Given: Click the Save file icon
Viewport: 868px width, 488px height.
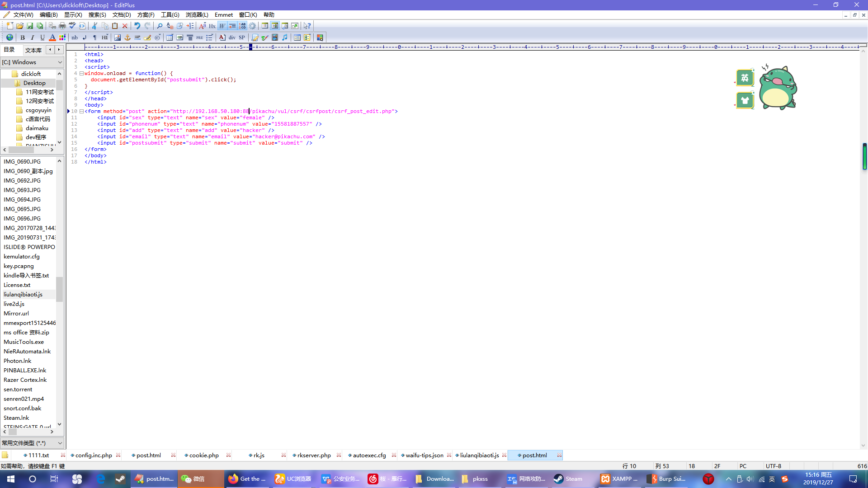Looking at the screenshot, I should (x=30, y=26).
